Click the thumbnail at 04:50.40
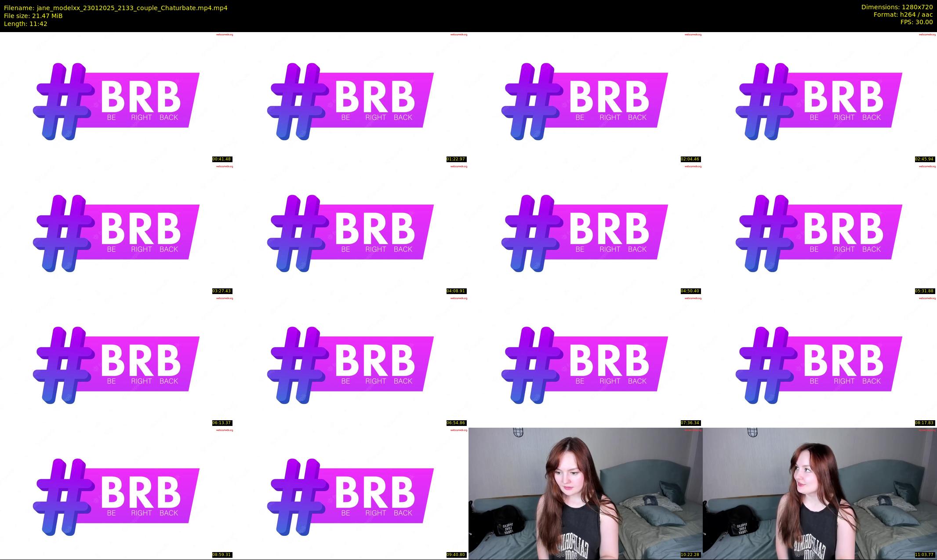937x560 pixels. [x=585, y=229]
